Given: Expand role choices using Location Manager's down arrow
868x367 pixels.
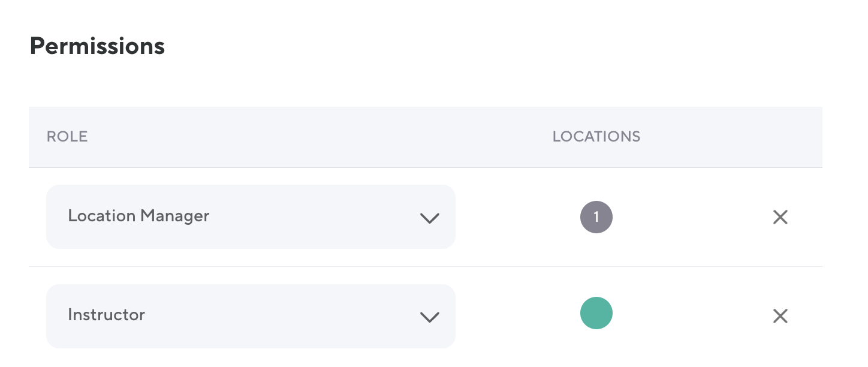Looking at the screenshot, I should coord(430,218).
